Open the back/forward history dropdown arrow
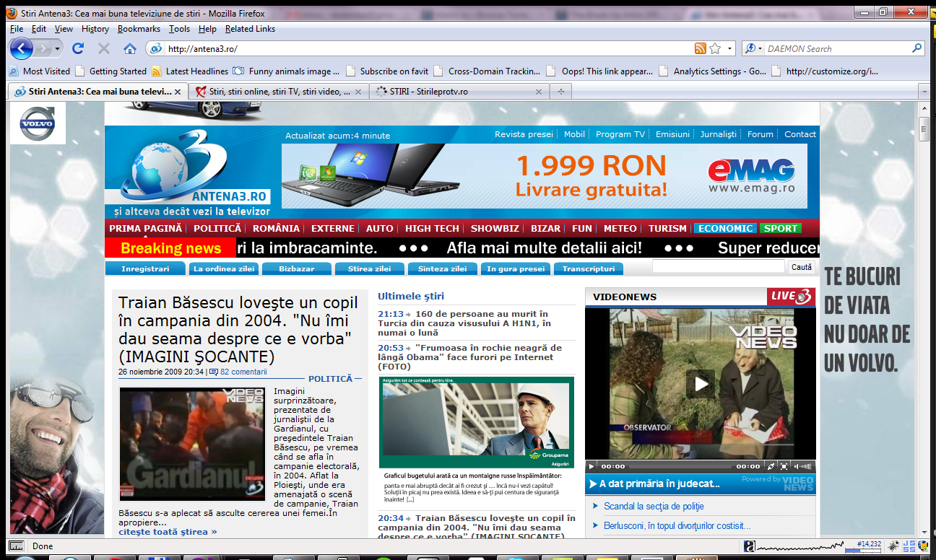Viewport: 936px width, 560px height. 58,48
